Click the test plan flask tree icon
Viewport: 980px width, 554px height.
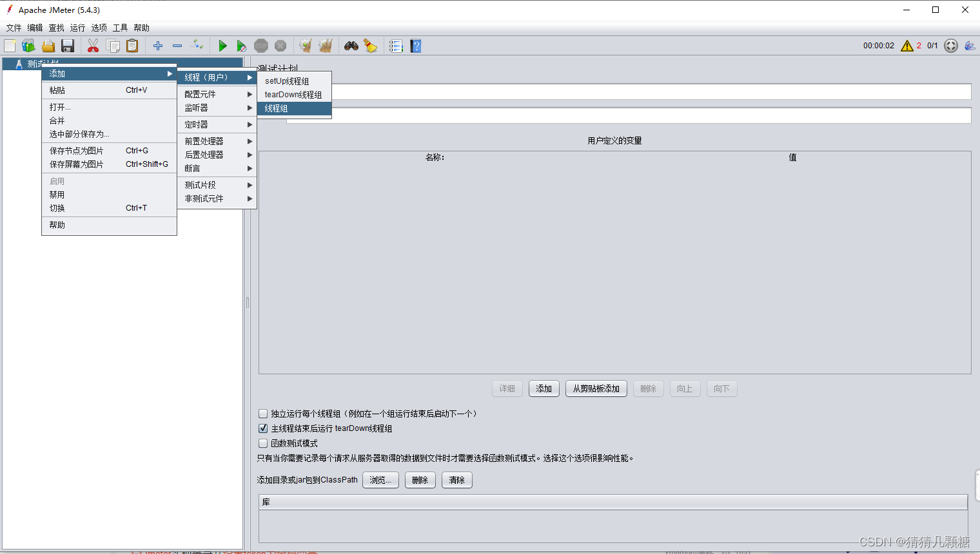[19, 64]
